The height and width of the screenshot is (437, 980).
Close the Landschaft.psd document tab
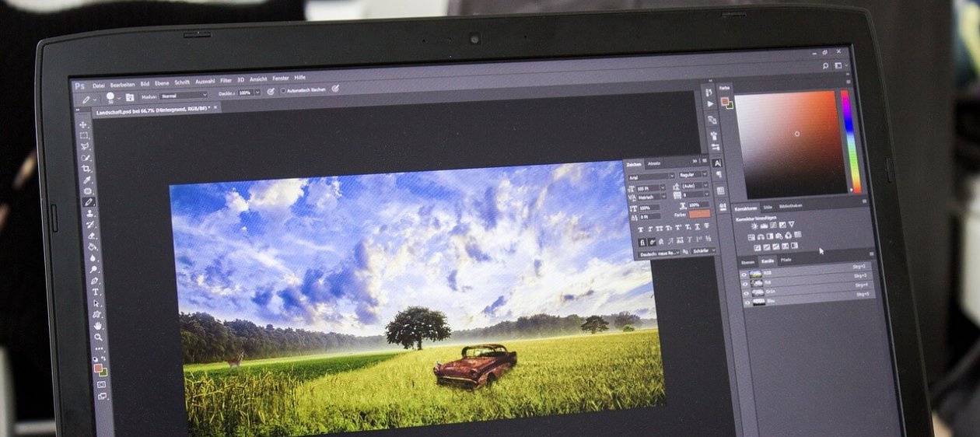216,107
